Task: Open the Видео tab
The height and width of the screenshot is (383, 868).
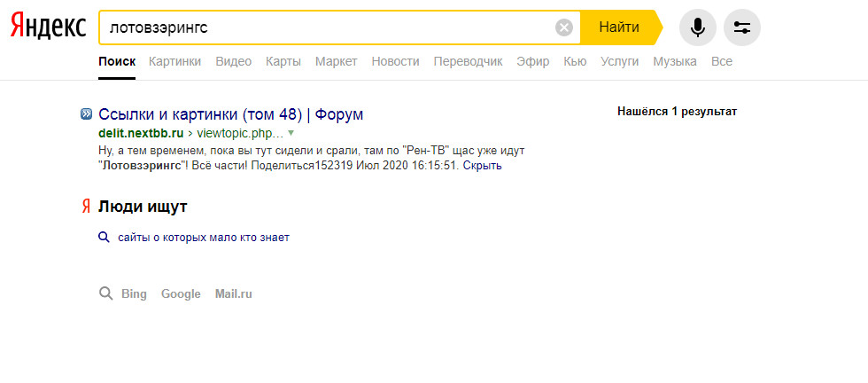Action: point(234,61)
